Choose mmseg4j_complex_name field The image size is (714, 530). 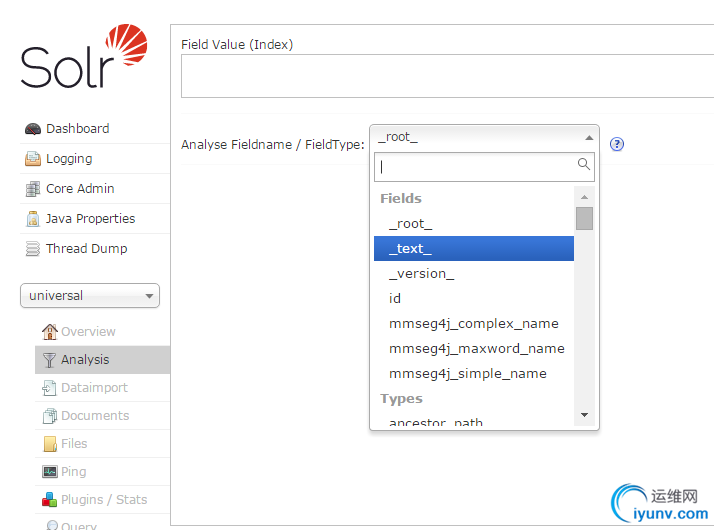tap(474, 324)
